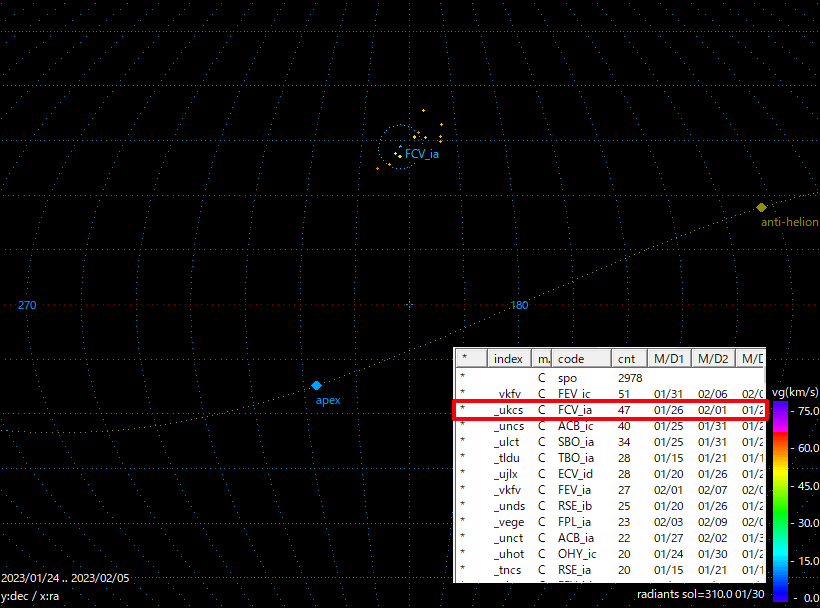Select the FCV_ia radiant label on the map

pyautogui.click(x=421, y=154)
